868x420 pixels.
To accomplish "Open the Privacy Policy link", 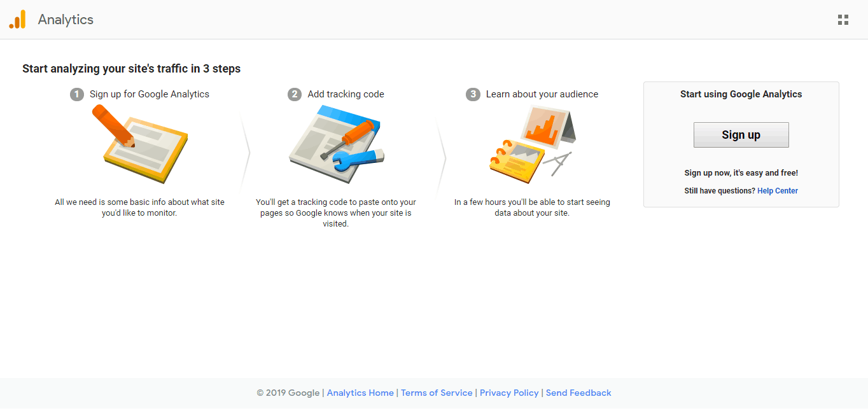I will pos(509,393).
